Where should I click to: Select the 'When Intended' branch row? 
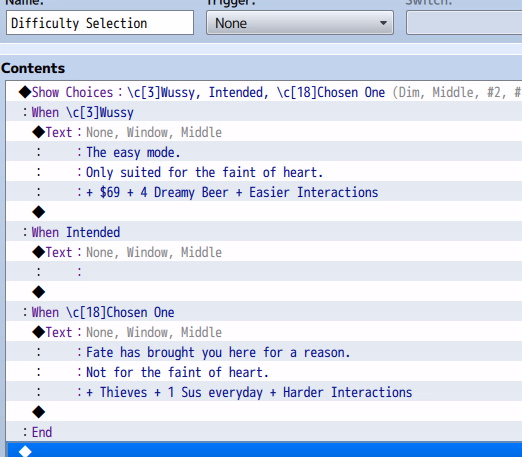click(x=264, y=232)
